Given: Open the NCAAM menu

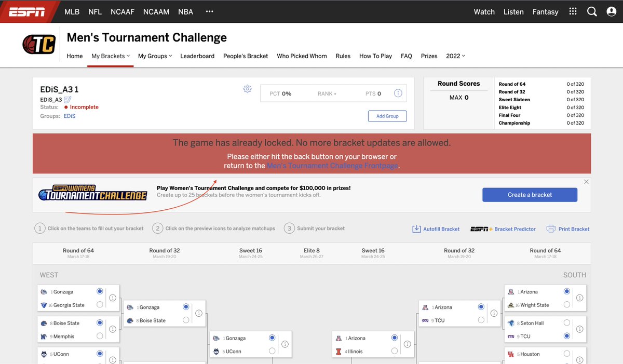Looking at the screenshot, I should [x=156, y=11].
